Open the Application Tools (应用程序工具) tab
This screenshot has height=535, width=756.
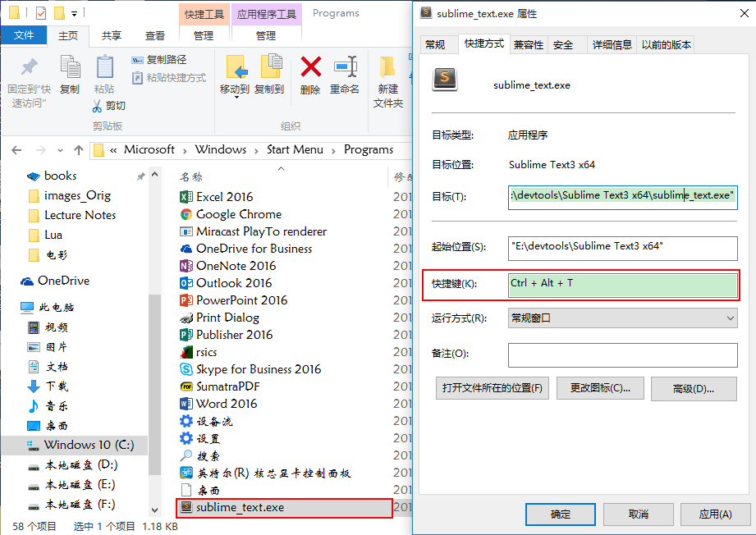(x=267, y=14)
